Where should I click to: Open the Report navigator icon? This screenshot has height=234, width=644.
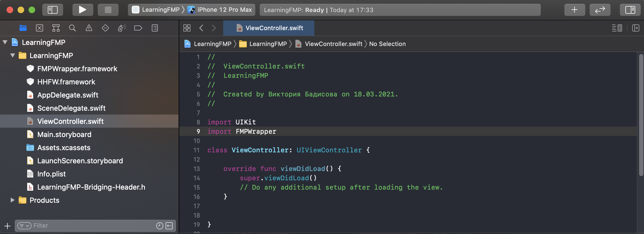(x=155, y=28)
